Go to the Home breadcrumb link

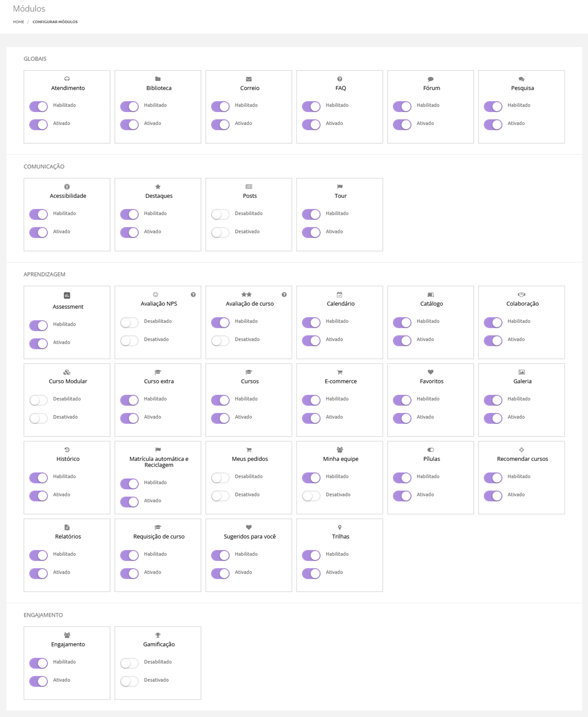pyautogui.click(x=18, y=22)
